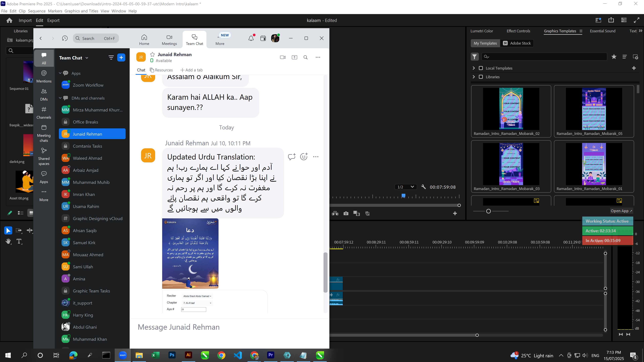Image resolution: width=644 pixels, height=362 pixels.
Task: Open Zoom Meetings tab
Action: [169, 40]
